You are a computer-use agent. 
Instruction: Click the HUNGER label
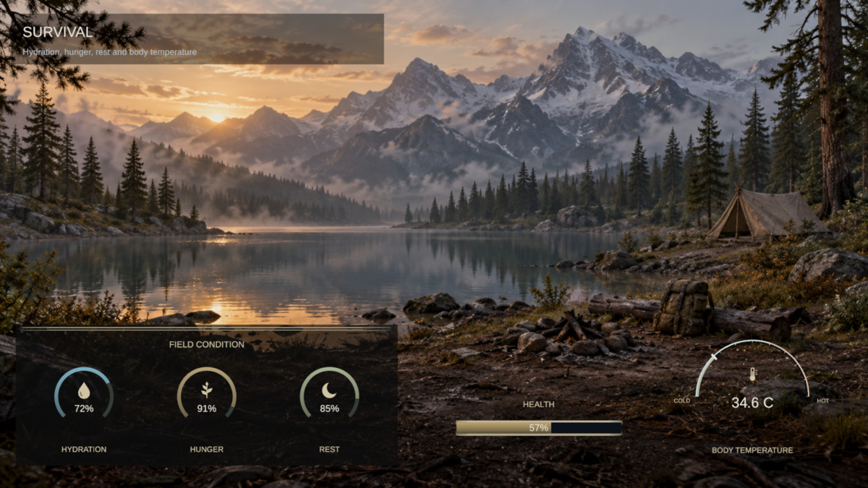pos(207,449)
